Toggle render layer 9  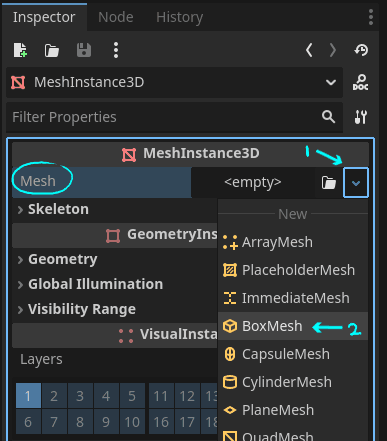[x=106, y=422]
